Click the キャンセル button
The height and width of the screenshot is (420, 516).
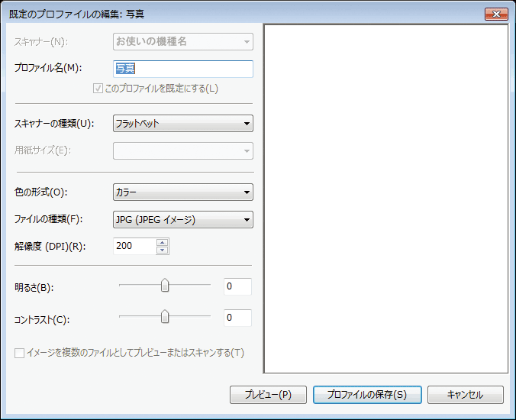pyautogui.click(x=465, y=395)
